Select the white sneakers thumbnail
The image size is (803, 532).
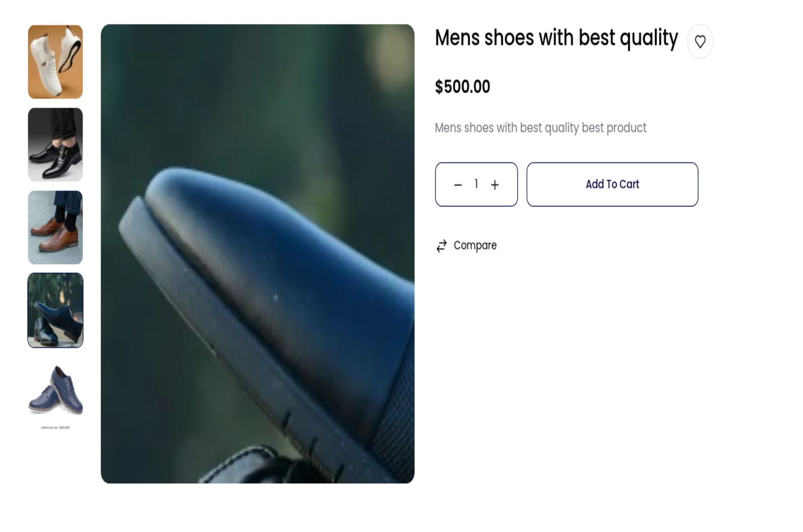click(x=55, y=62)
